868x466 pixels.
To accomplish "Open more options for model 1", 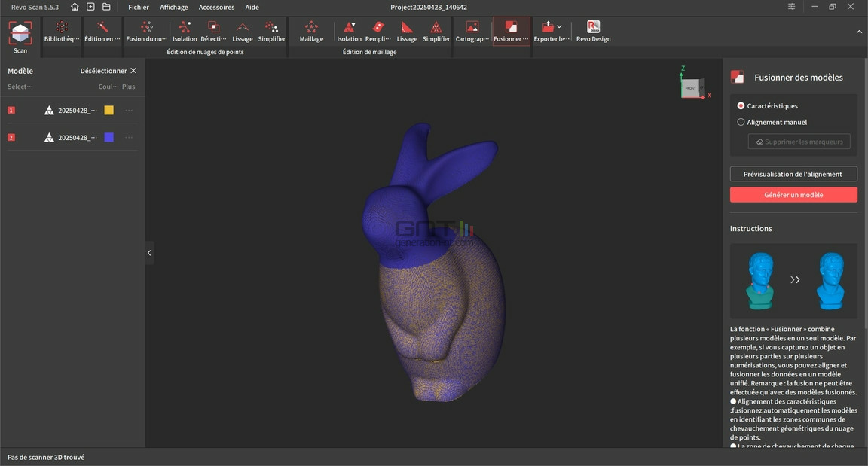I will click(129, 110).
